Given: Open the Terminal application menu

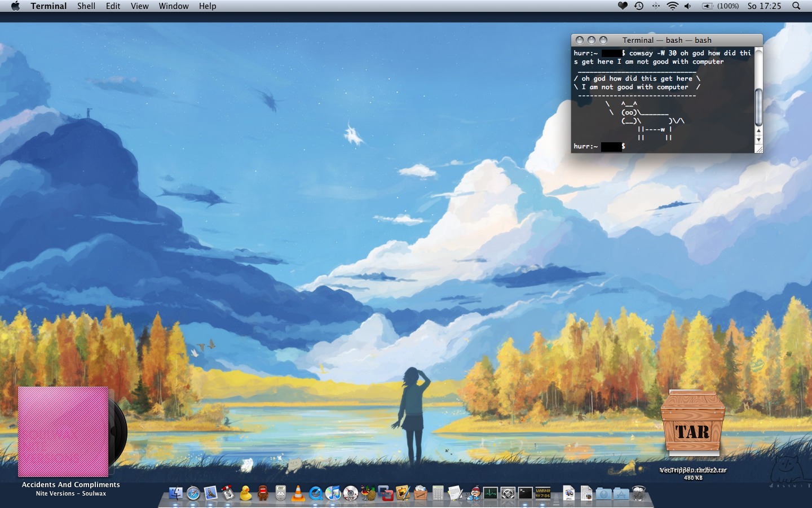Looking at the screenshot, I should point(48,6).
